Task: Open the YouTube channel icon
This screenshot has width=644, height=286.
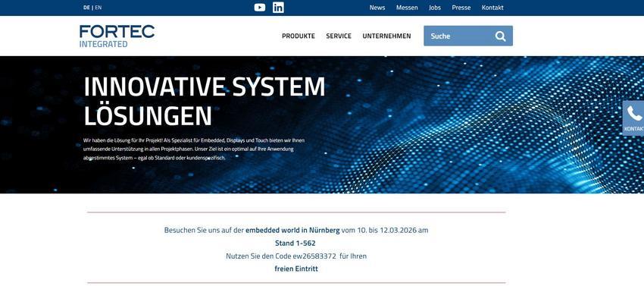Action: pos(260,8)
